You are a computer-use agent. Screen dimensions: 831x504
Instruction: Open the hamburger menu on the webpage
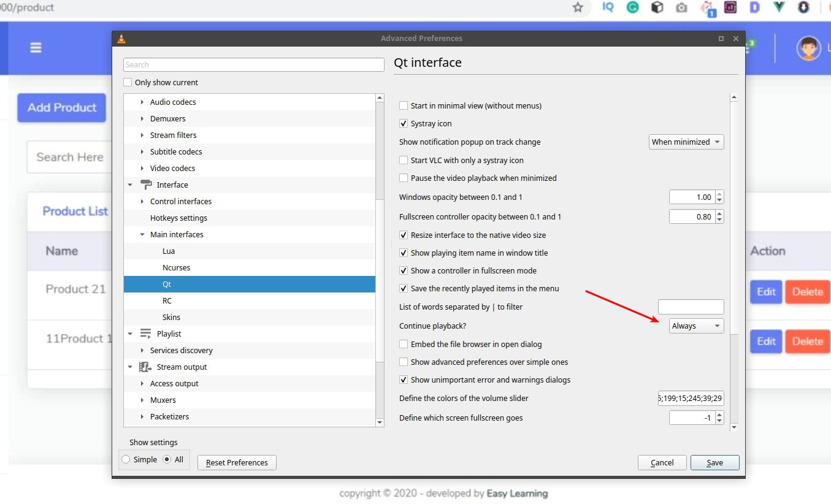click(x=36, y=48)
